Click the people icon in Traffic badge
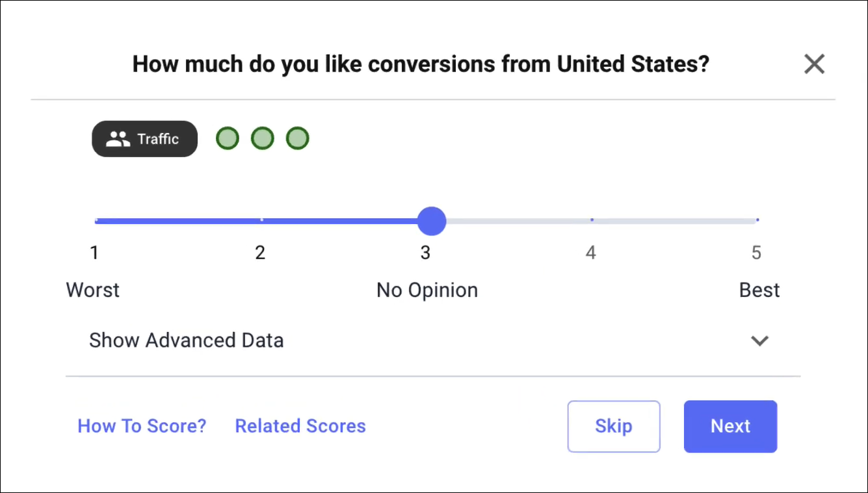 118,139
